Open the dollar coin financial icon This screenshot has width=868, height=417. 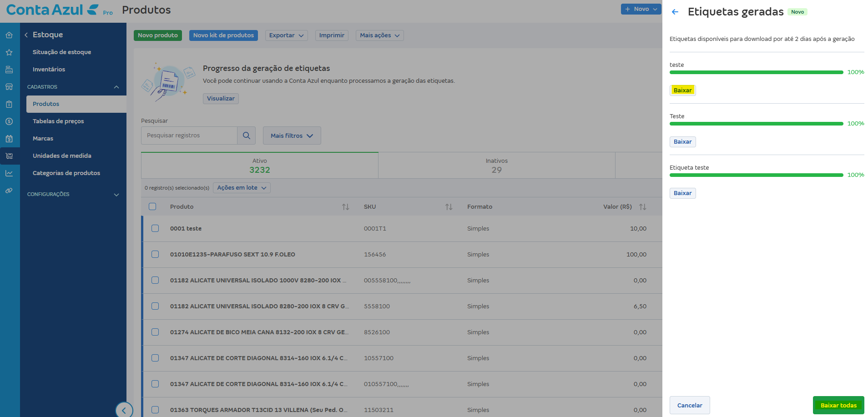coord(9,121)
